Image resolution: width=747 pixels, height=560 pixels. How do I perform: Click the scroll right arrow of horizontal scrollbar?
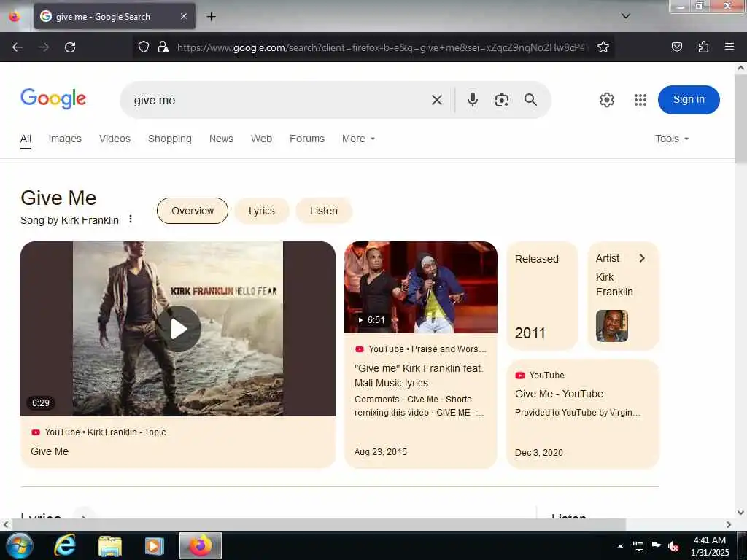click(x=729, y=524)
